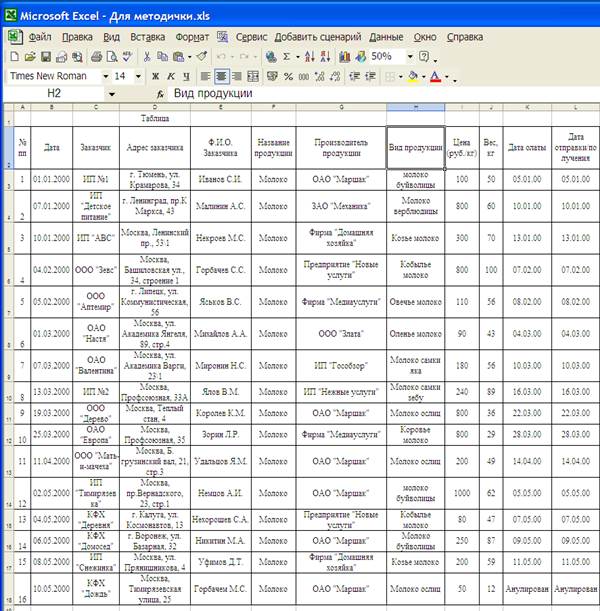This screenshot has width=600, height=611.
Task: Click the Help question mark icon
Action: [x=424, y=57]
